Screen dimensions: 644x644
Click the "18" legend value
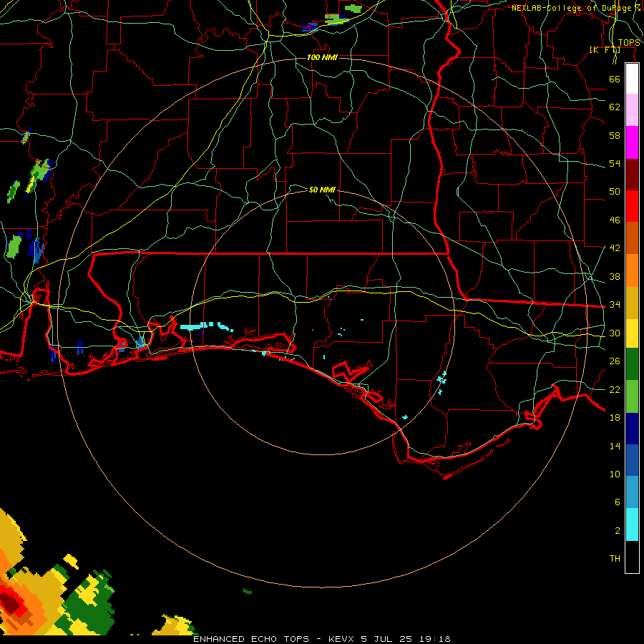click(x=615, y=418)
